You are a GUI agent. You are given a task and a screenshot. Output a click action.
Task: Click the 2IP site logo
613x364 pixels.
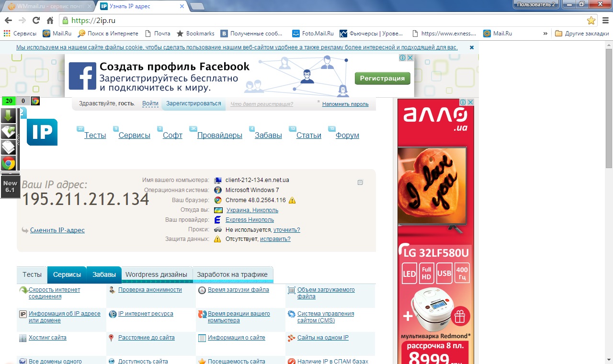[x=42, y=132]
